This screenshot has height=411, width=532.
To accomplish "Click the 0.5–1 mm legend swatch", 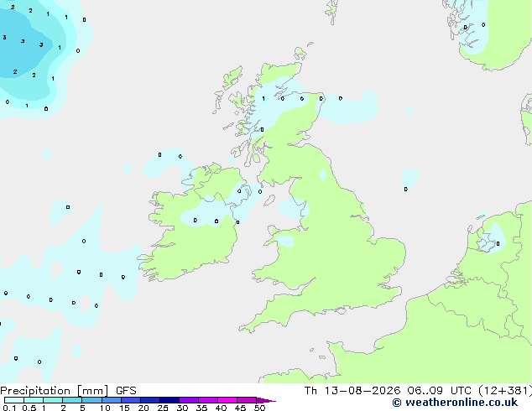I will (x=34, y=400).
